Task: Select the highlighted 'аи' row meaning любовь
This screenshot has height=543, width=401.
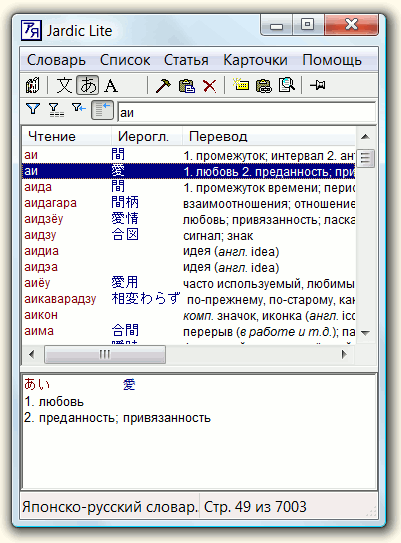Action: coord(189,171)
